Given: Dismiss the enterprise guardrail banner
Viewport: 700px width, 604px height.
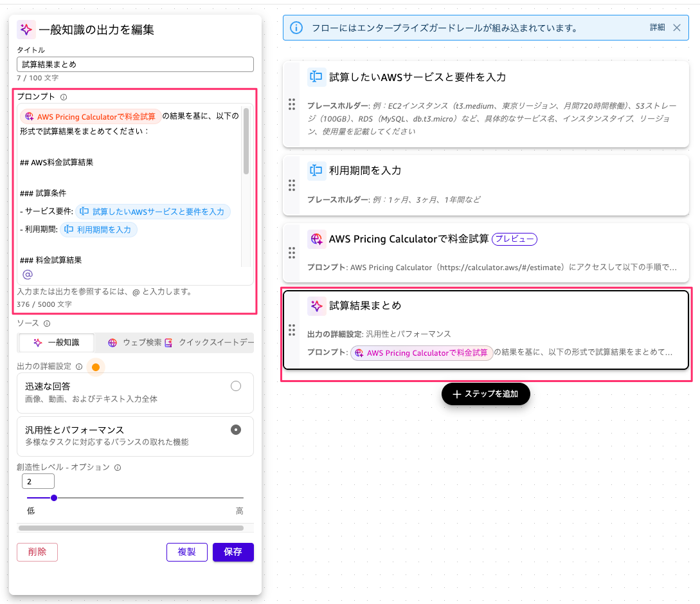Looking at the screenshot, I should click(676, 28).
